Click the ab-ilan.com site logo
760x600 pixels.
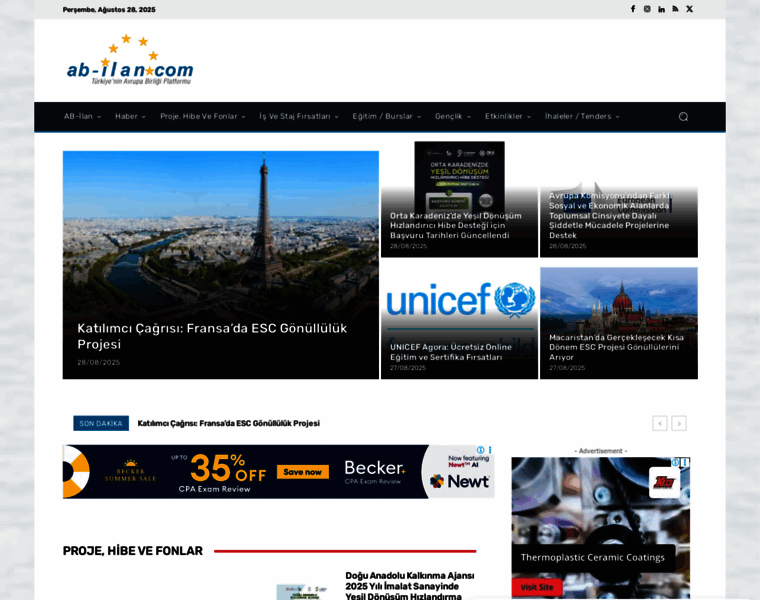coord(129,60)
